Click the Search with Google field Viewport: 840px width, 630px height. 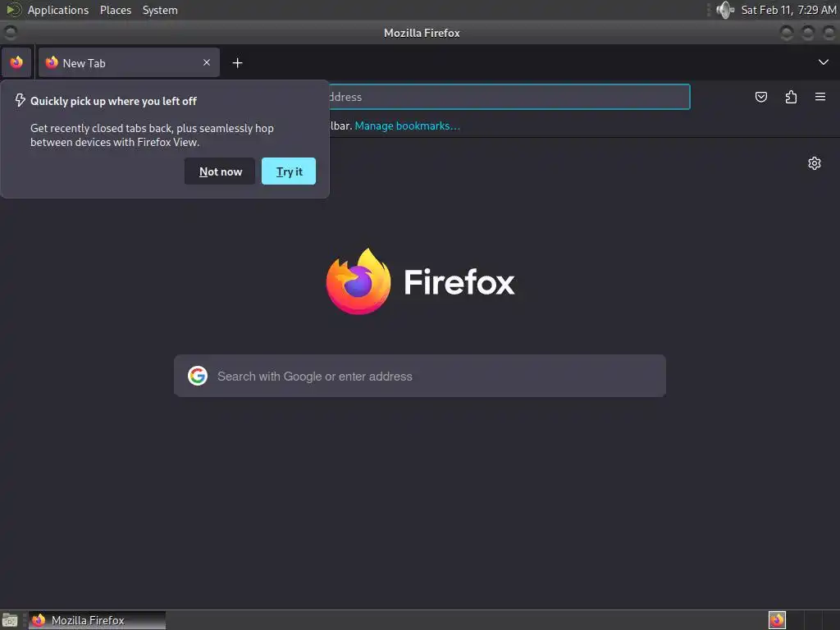[420, 376]
